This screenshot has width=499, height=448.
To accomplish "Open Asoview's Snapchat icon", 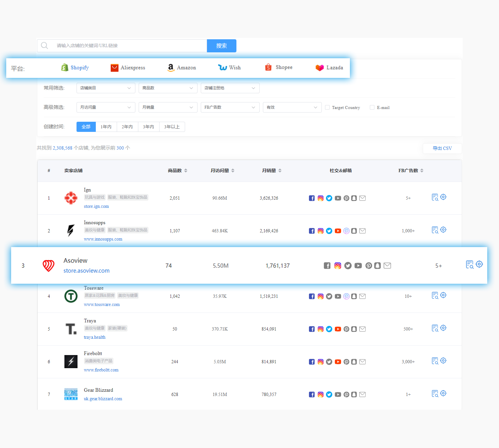I will pos(377,266).
